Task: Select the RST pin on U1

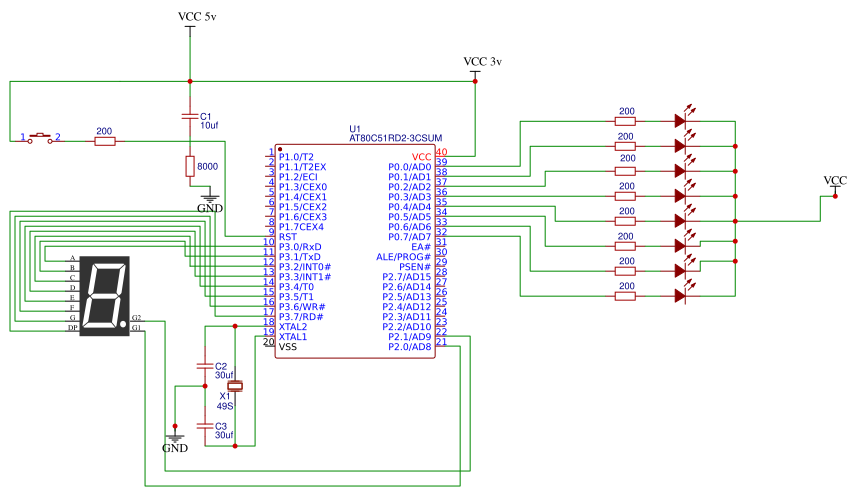Action: click(288, 237)
